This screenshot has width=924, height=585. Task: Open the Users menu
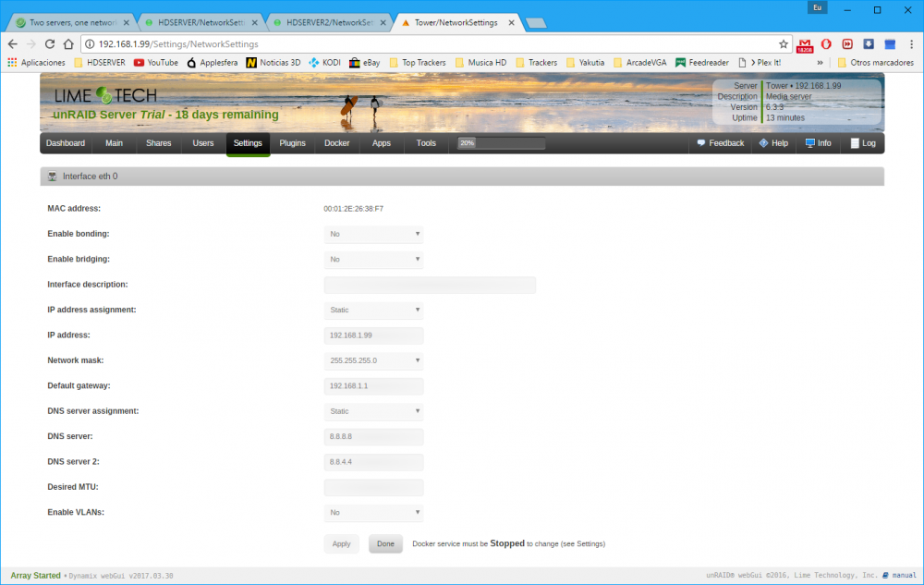tap(203, 143)
